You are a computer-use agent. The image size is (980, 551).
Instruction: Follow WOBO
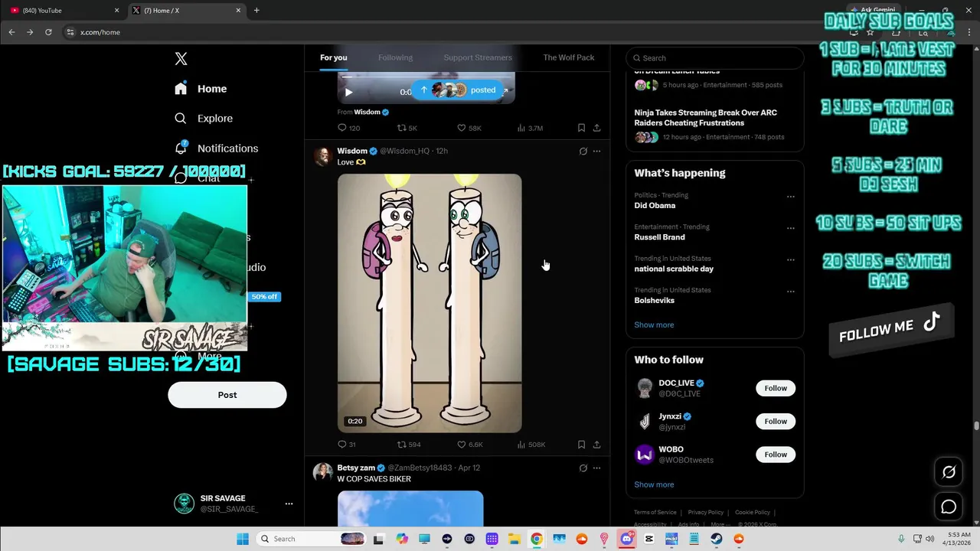pos(776,455)
